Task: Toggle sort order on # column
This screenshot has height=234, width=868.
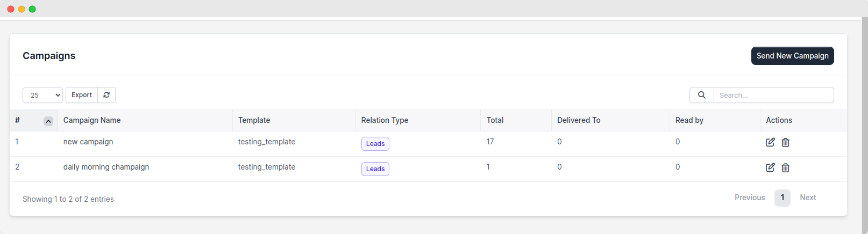Action: click(x=48, y=121)
